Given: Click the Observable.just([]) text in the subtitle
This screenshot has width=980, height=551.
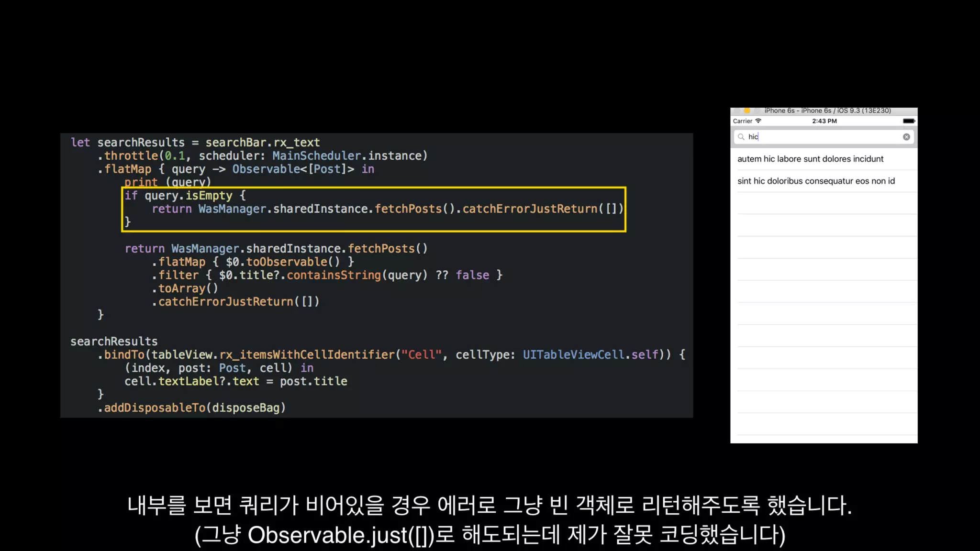Looking at the screenshot, I should pyautogui.click(x=341, y=535).
